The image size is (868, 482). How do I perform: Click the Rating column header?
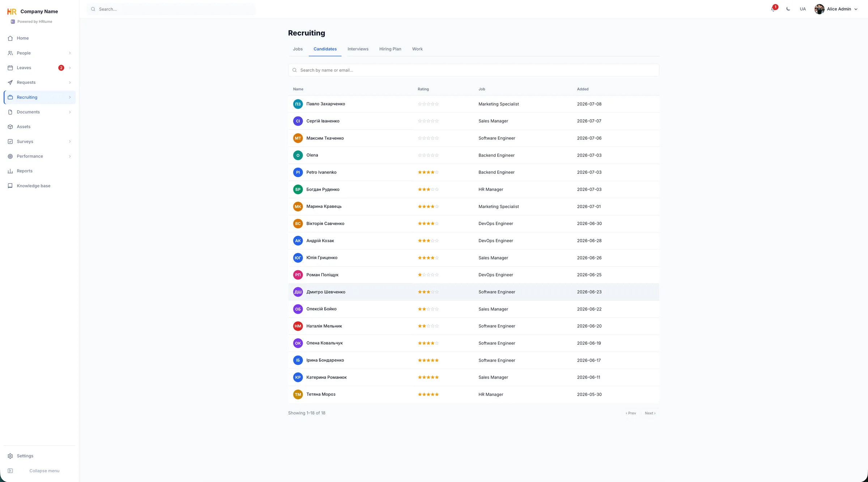pos(423,89)
